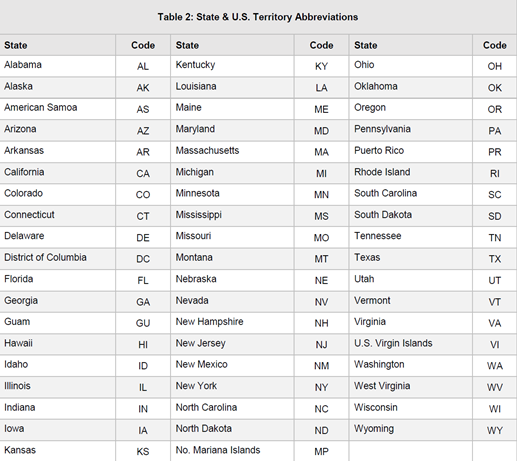
Task: Click the U.S. Virgin Islands entry
Action: pos(393,343)
